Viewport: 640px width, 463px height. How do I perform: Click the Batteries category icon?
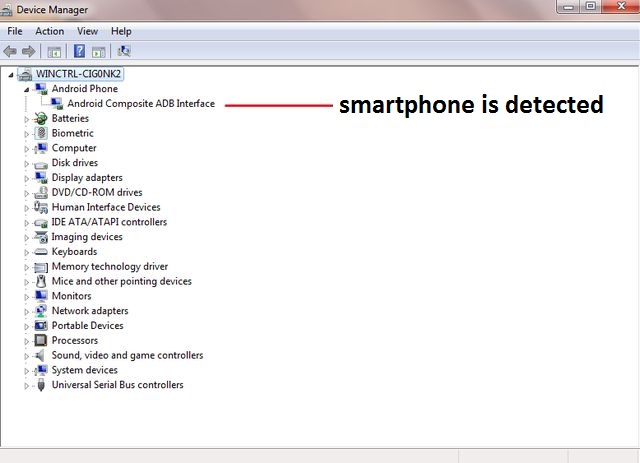pos(41,118)
